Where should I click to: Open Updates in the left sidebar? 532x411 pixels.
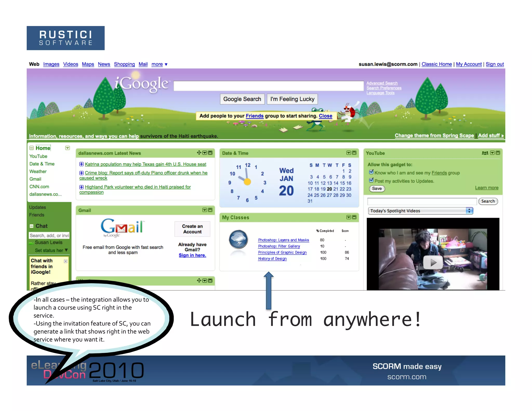pyautogui.click(x=37, y=207)
